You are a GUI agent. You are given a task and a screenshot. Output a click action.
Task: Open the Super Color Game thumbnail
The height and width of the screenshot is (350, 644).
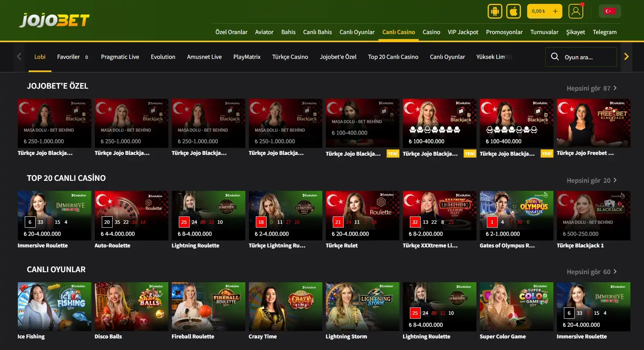[x=516, y=307]
